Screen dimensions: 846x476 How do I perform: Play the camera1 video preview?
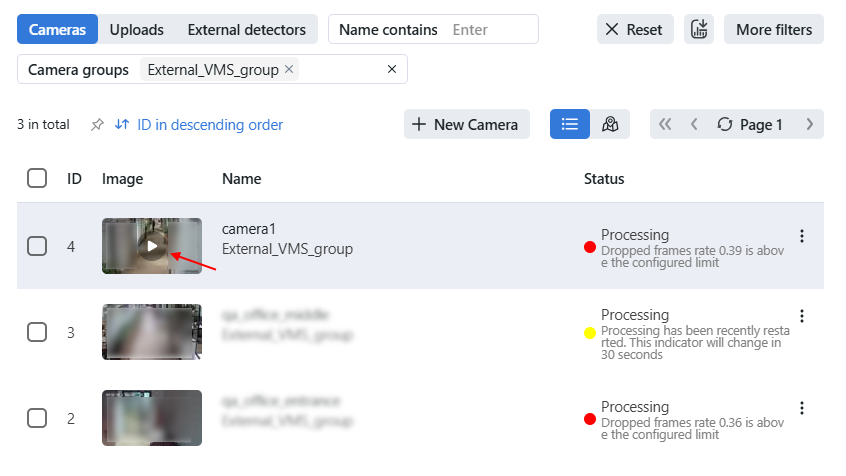(x=151, y=246)
